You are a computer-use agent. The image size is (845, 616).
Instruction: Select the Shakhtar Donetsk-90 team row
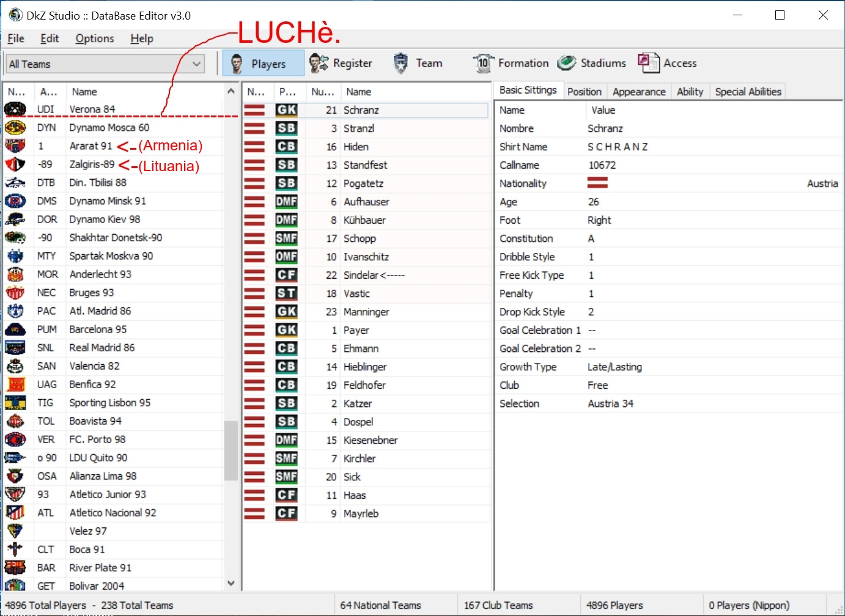pyautogui.click(x=113, y=238)
